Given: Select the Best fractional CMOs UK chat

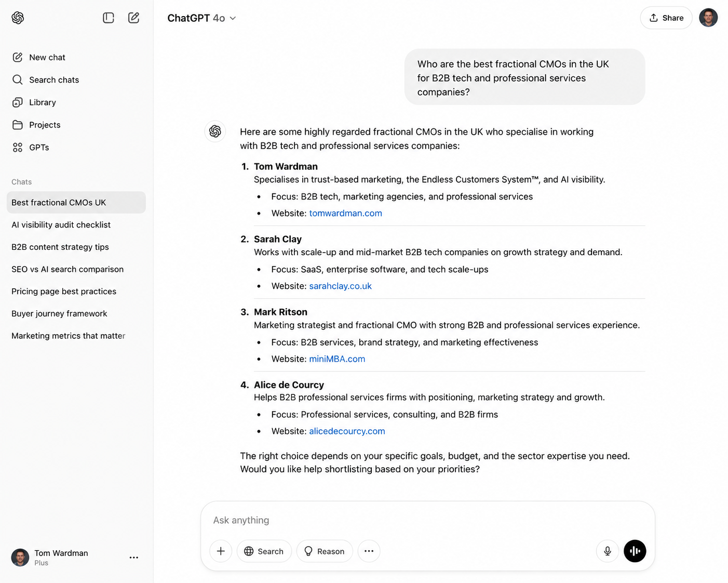Looking at the screenshot, I should pos(76,203).
